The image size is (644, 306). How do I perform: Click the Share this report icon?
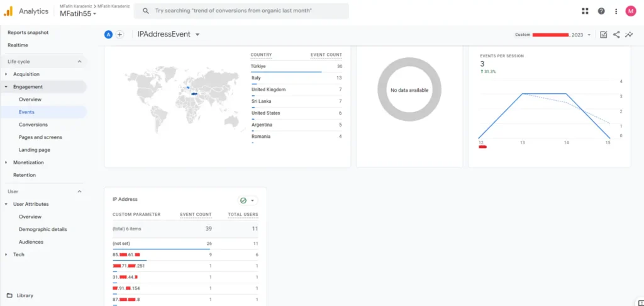coord(616,35)
